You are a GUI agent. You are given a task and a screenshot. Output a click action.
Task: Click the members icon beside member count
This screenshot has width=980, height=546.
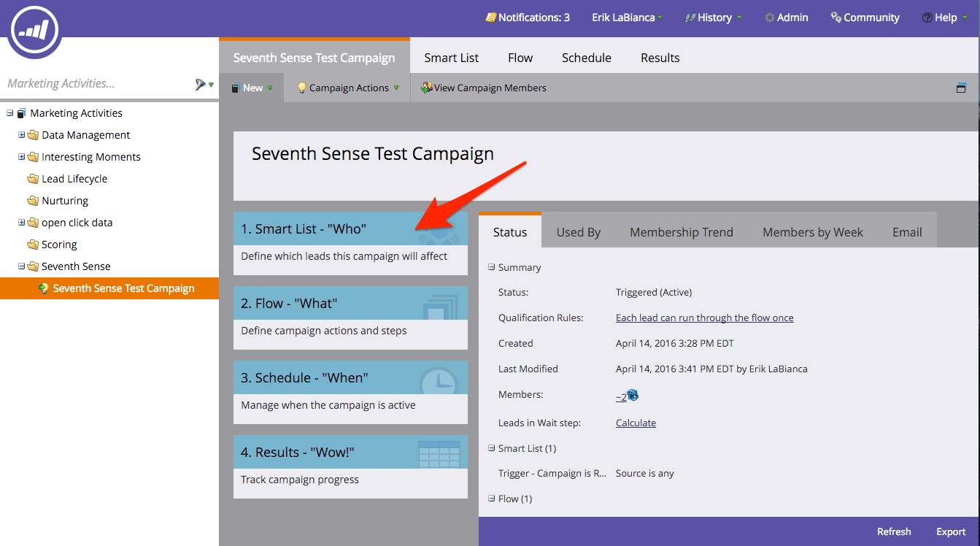point(633,396)
